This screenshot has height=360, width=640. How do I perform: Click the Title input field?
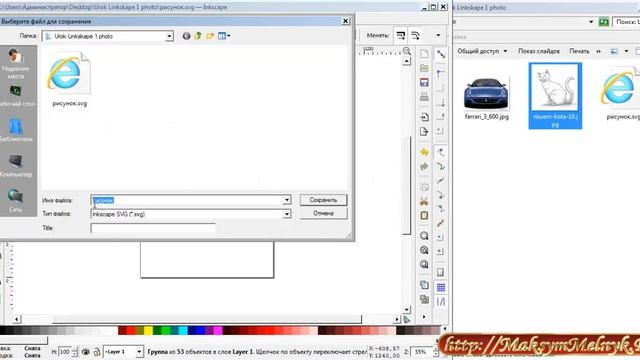tap(153, 228)
